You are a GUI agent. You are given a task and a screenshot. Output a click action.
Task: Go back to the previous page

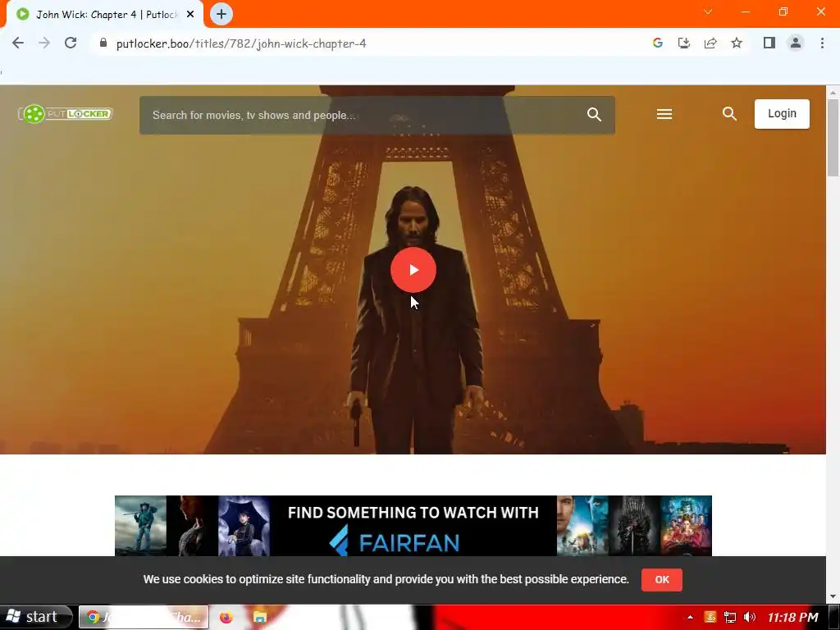click(x=18, y=43)
